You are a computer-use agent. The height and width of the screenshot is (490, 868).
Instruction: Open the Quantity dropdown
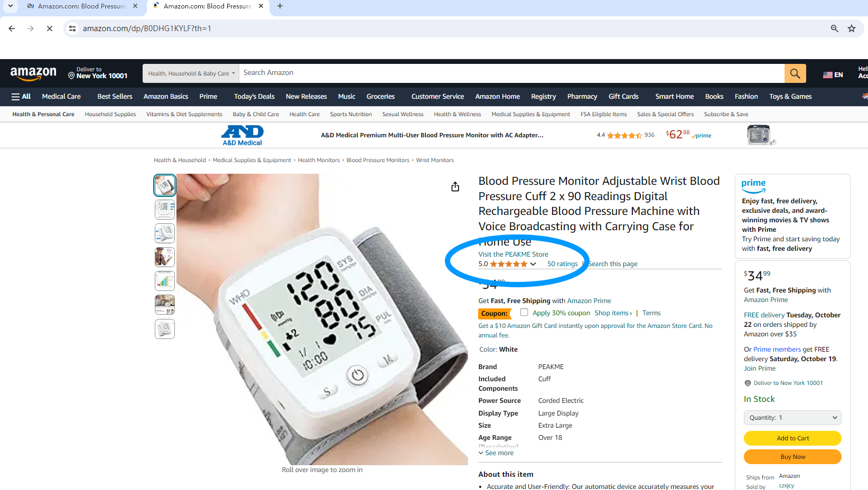pyautogui.click(x=792, y=418)
